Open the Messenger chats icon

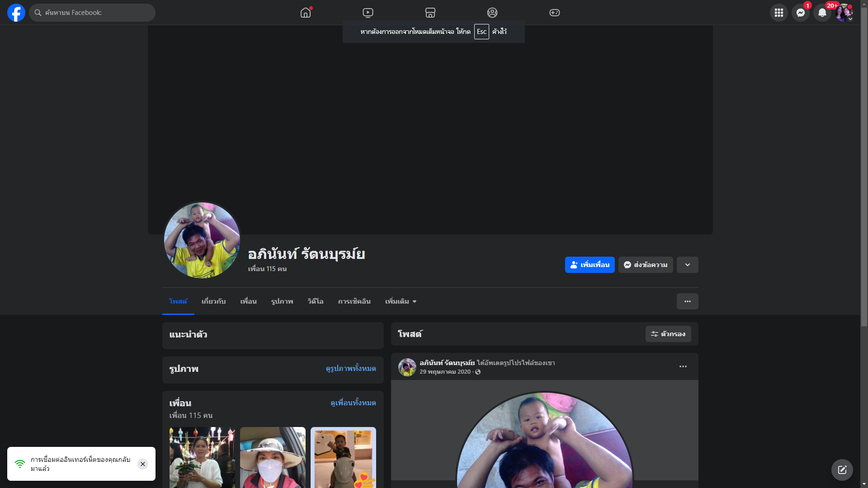pyautogui.click(x=801, y=13)
